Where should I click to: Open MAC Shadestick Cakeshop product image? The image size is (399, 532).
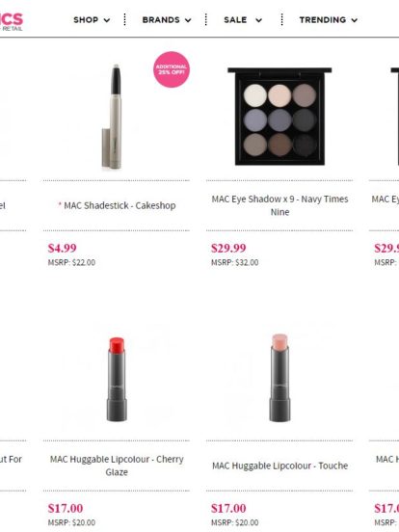click(x=113, y=117)
